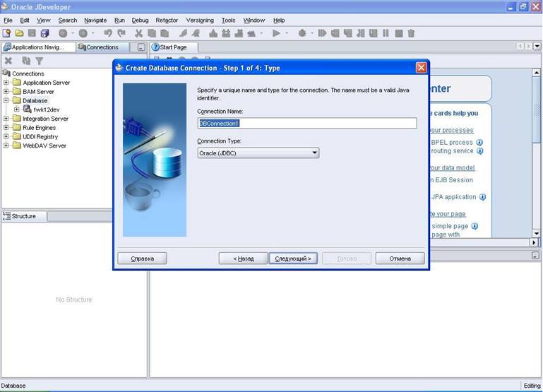The width and height of the screenshot is (543, 392).
Task: Click the Справка help button
Action: 142,259
